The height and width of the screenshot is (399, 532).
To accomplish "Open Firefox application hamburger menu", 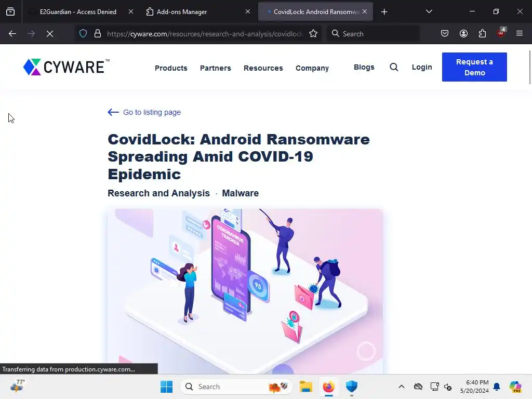I will (x=520, y=34).
